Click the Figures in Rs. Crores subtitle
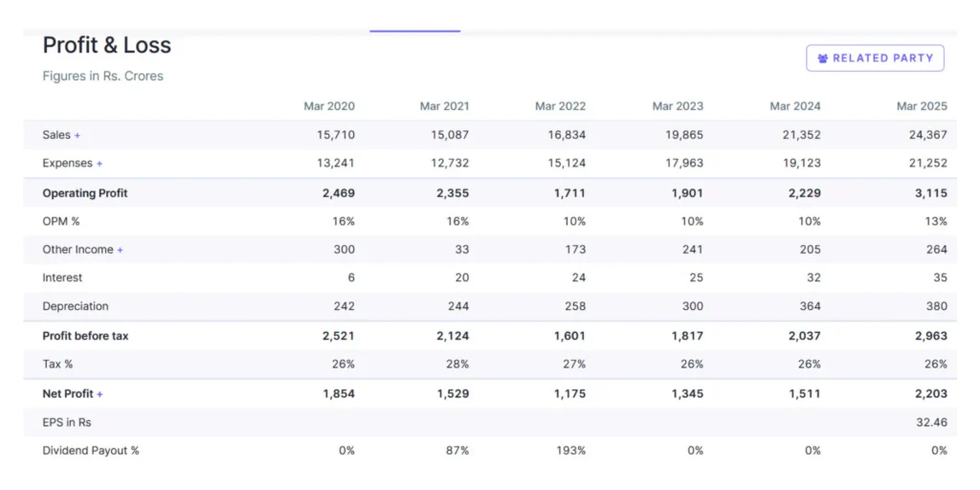The image size is (980, 490). [102, 76]
